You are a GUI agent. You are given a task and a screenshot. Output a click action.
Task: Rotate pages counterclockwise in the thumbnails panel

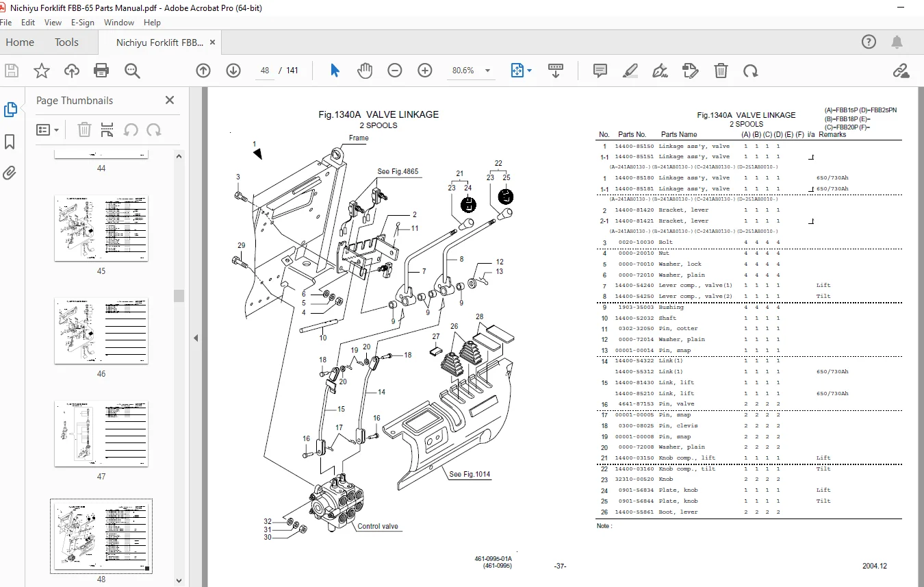[131, 129]
